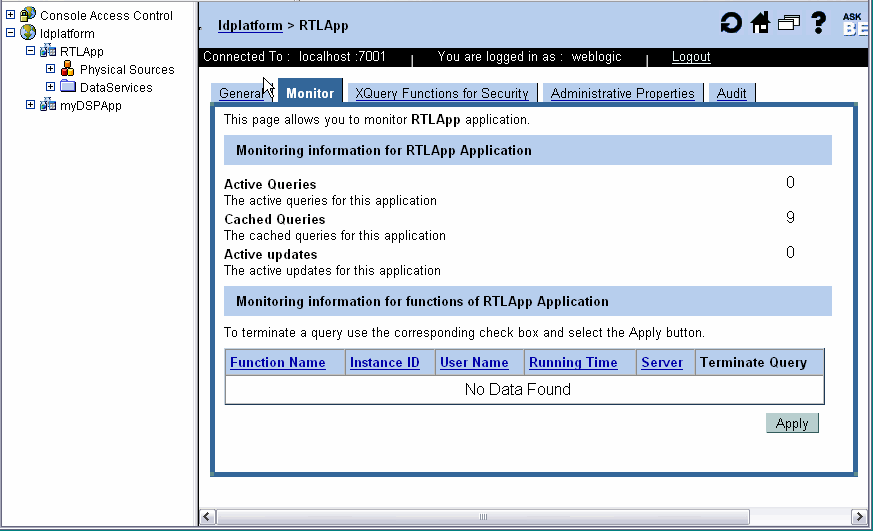This screenshot has width=873, height=531.
Task: Click the weblogic username text
Action: 596,57
